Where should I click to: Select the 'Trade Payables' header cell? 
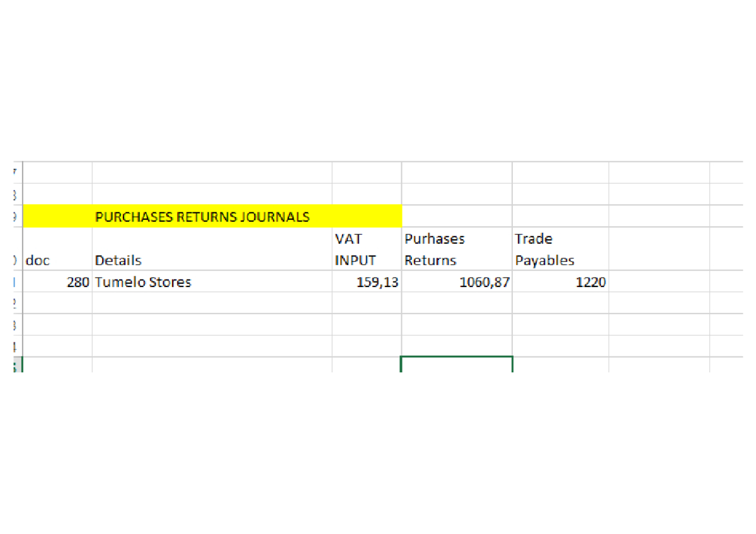point(561,249)
